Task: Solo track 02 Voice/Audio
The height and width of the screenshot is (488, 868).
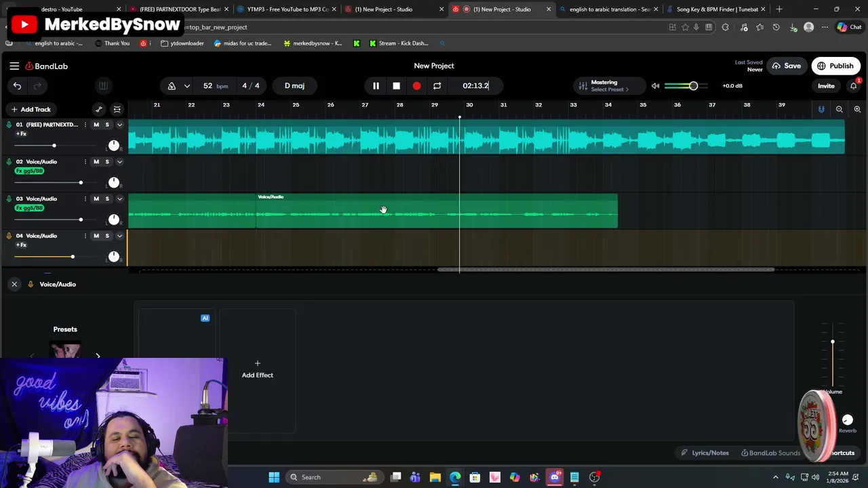Action: 107,161
